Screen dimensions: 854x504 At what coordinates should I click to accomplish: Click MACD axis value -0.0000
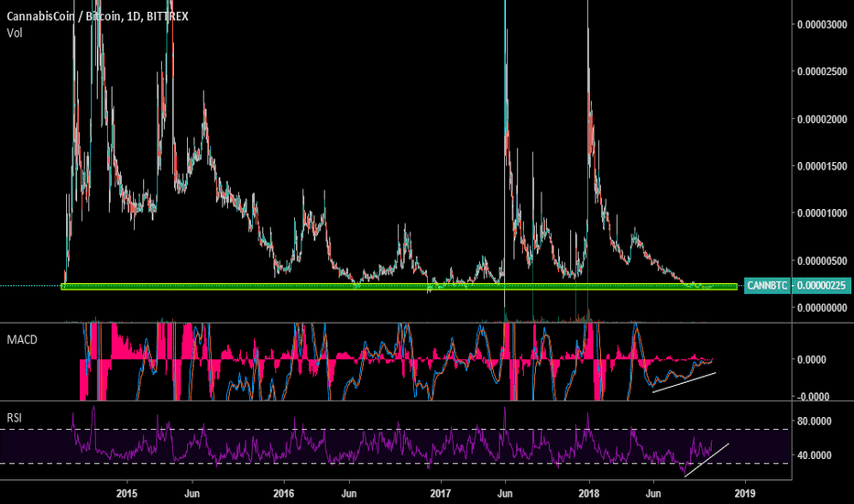click(812, 396)
